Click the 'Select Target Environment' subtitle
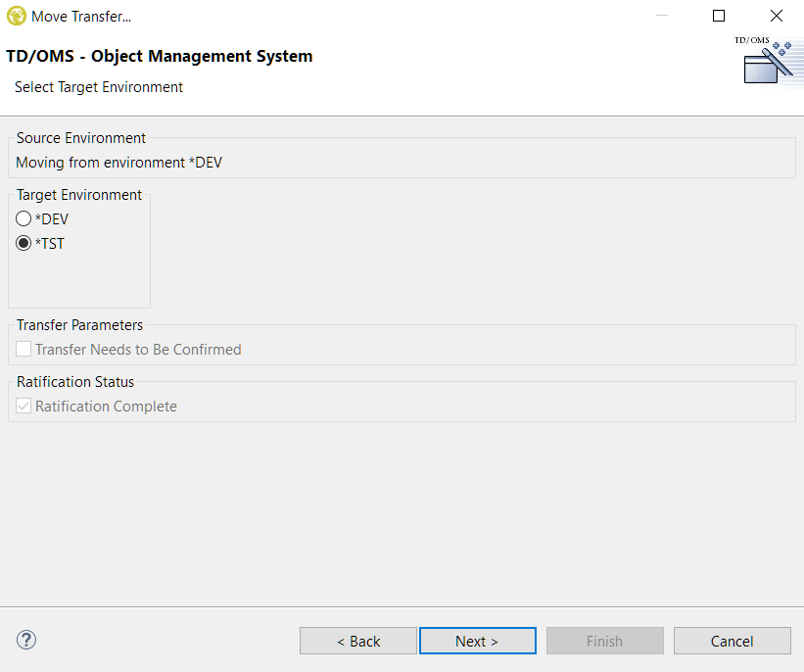This screenshot has width=804, height=672. pos(99,87)
